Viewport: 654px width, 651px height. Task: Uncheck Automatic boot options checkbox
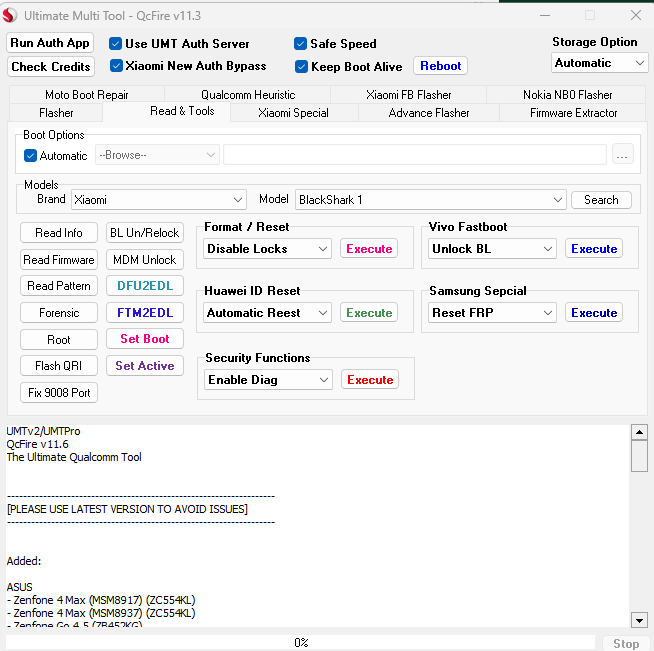tap(30, 156)
